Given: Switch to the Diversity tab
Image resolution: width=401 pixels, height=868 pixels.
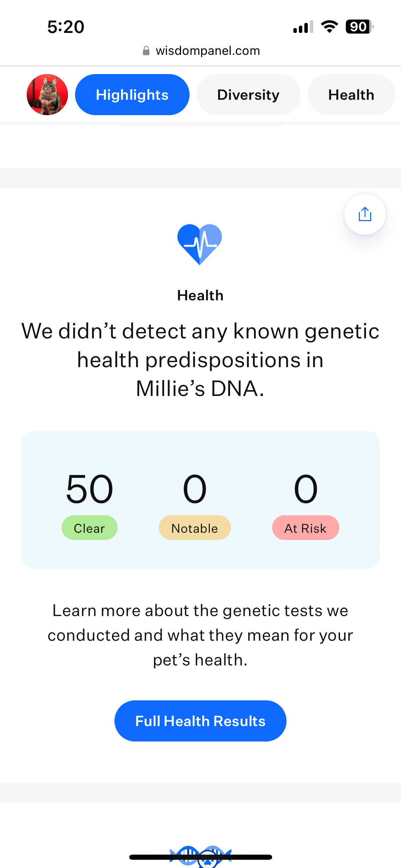Looking at the screenshot, I should 248,95.
